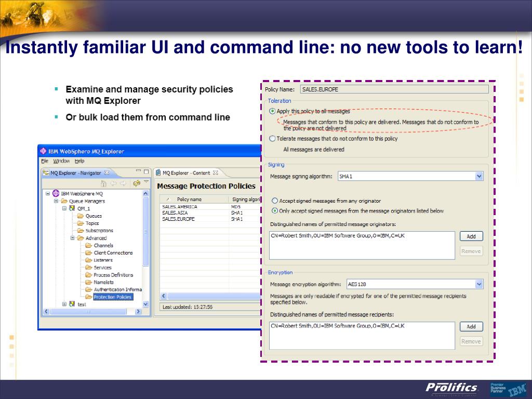Screen dimensions: 532x399
Task: Click the Listeners folder icon
Action: point(88,260)
